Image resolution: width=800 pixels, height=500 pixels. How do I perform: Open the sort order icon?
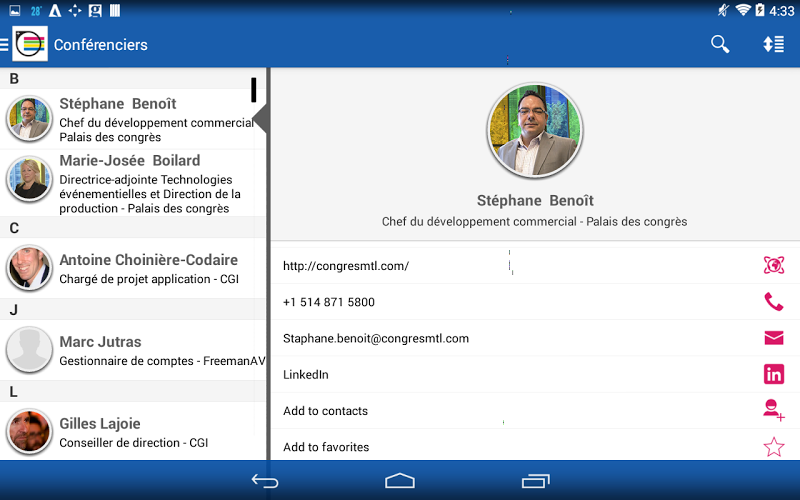[x=773, y=44]
